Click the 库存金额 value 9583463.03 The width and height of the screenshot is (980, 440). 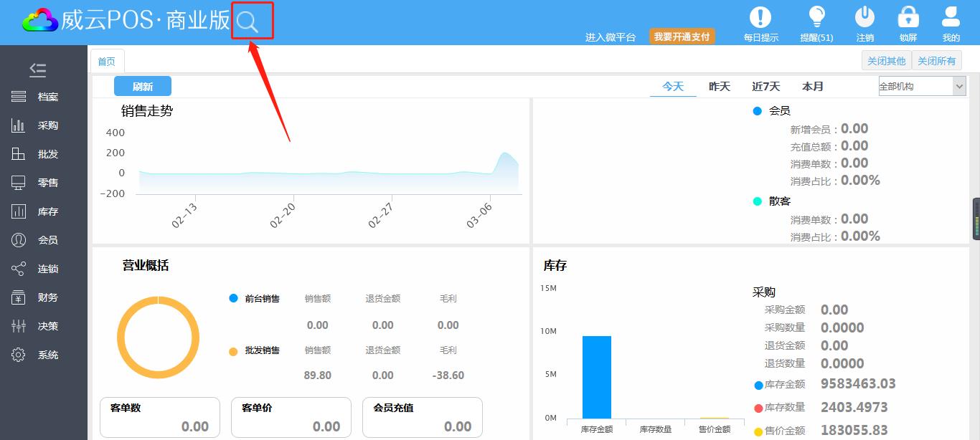pyautogui.click(x=858, y=384)
